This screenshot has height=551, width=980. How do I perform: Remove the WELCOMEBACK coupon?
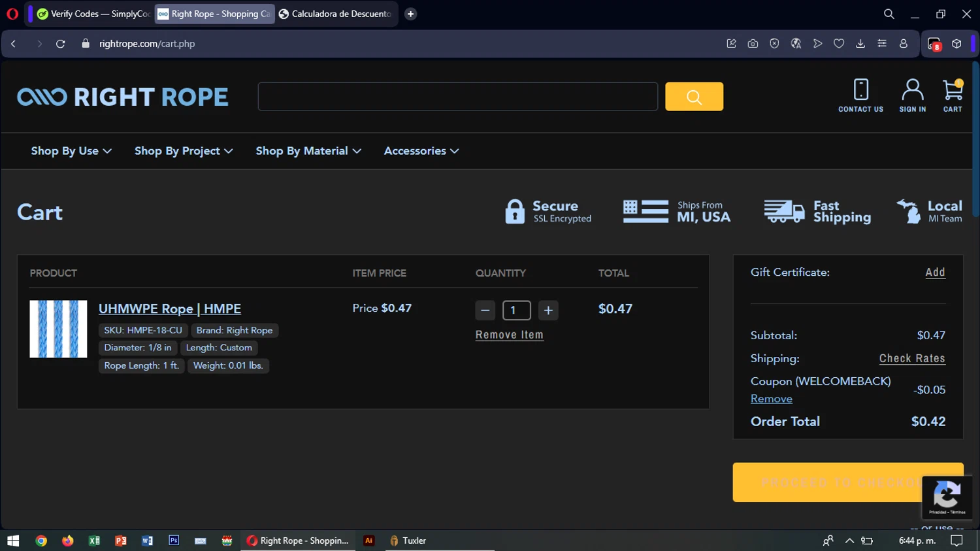tap(771, 399)
